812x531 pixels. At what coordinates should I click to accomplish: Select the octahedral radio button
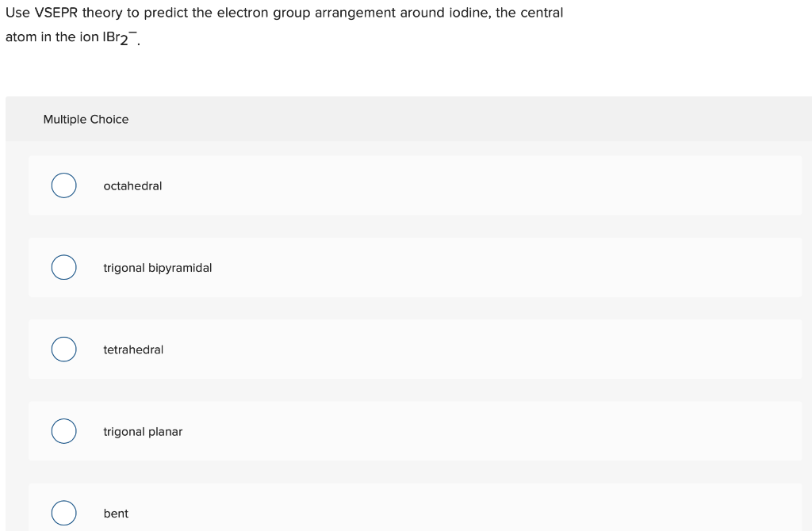(x=63, y=185)
